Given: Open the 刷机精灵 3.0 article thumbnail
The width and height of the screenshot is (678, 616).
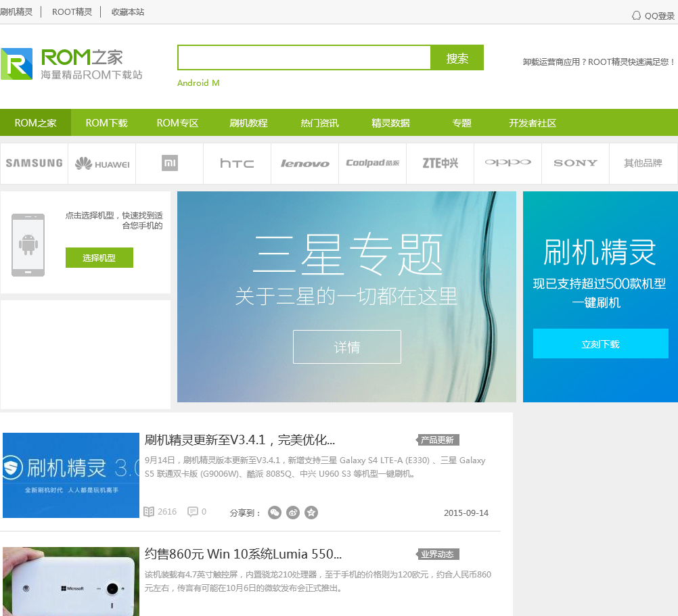Looking at the screenshot, I should click(x=71, y=475).
